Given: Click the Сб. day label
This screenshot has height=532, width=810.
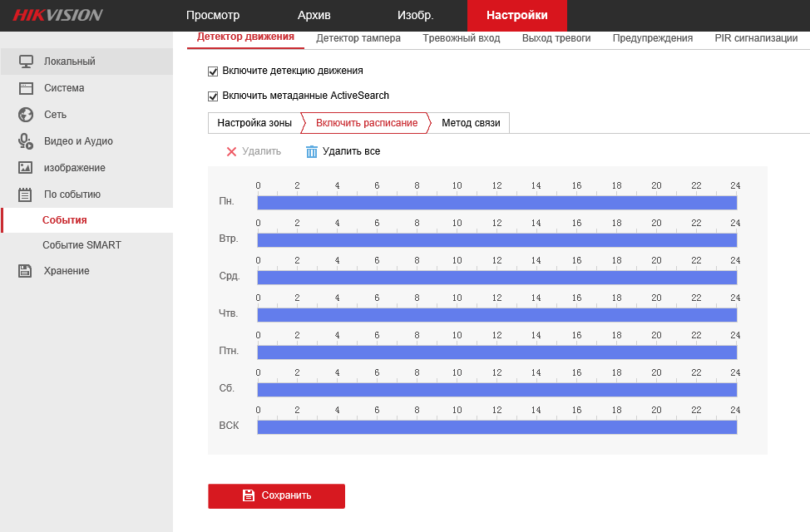Looking at the screenshot, I should click(227, 388).
